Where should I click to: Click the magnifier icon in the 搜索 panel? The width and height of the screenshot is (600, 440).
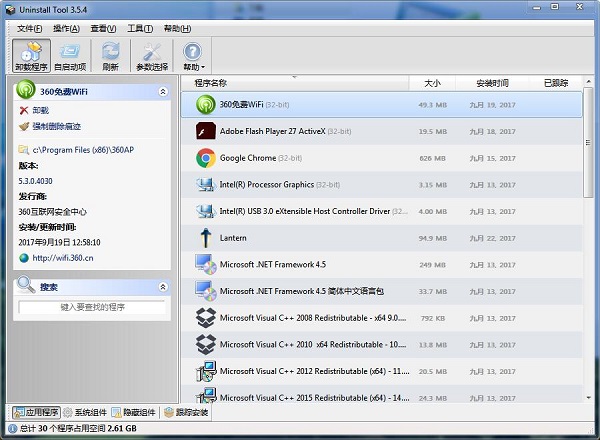pos(26,285)
